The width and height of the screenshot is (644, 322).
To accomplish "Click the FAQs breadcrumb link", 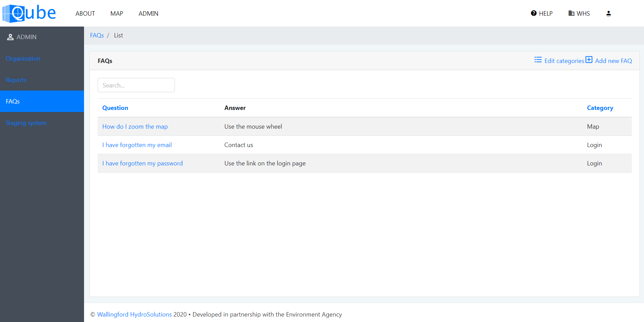I will pyautogui.click(x=97, y=35).
